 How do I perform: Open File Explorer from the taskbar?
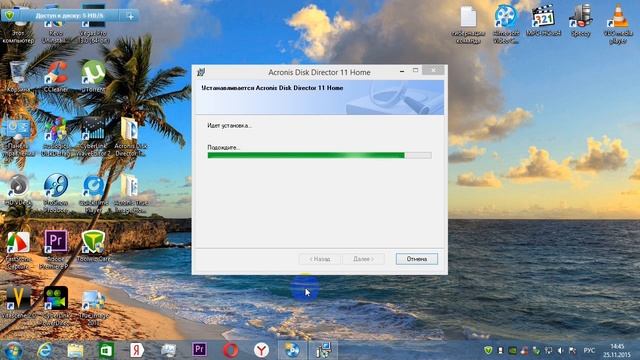[x=75, y=350]
